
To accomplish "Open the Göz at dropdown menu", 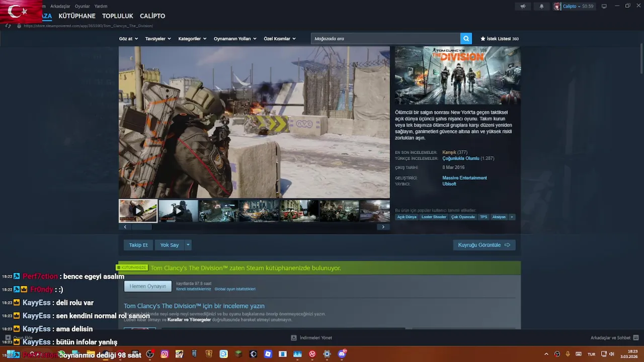I will 128,39.
